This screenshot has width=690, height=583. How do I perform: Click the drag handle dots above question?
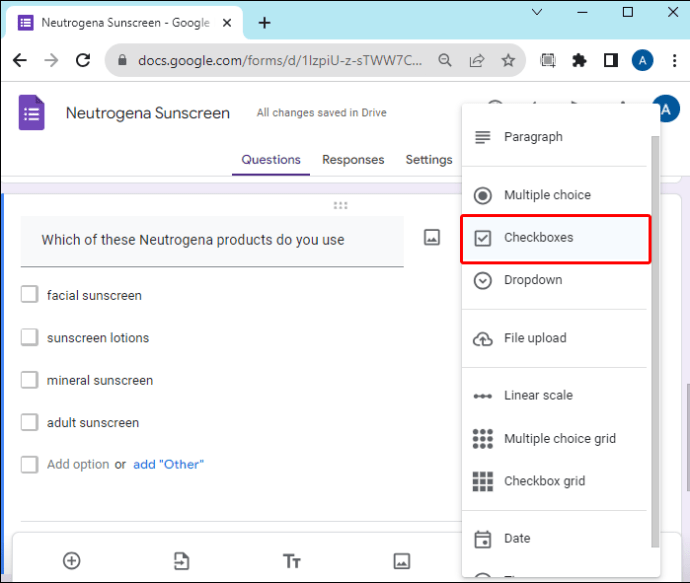[340, 205]
